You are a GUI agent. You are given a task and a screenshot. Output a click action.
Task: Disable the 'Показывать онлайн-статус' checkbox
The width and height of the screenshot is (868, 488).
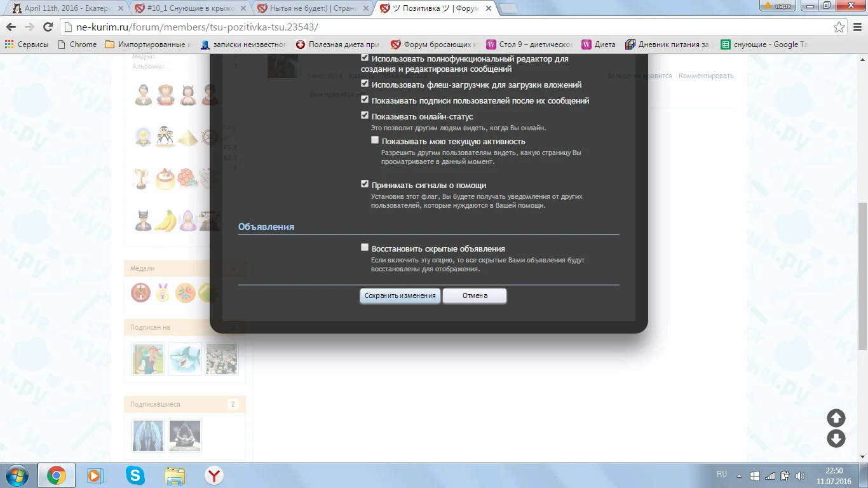(365, 116)
